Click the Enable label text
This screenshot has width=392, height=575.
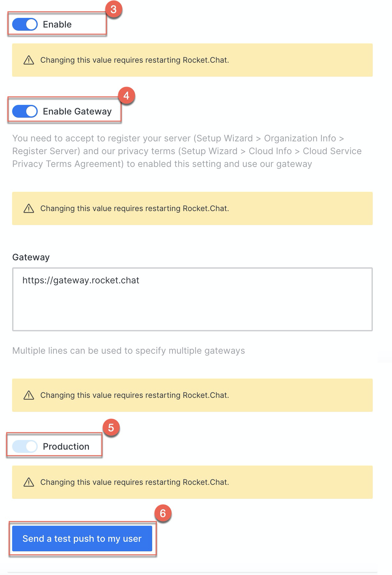pos(57,24)
